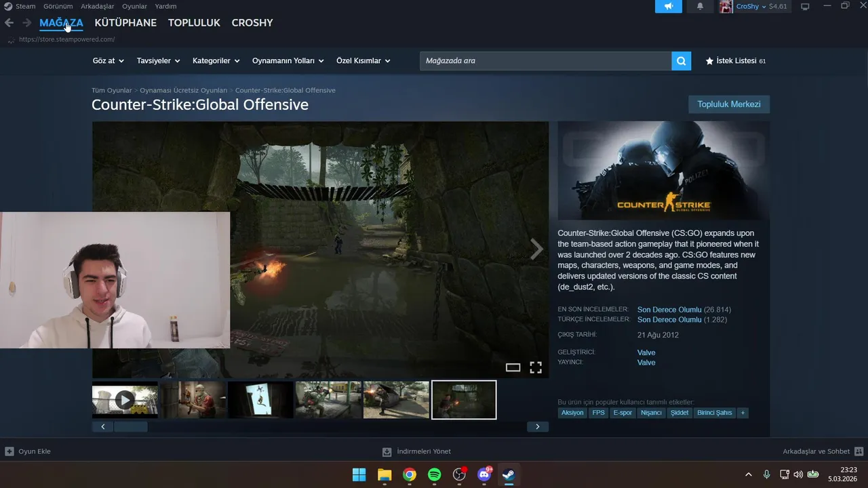Open the friends chat icon at bottom right
Screen dimensions: 868x488
click(859, 451)
